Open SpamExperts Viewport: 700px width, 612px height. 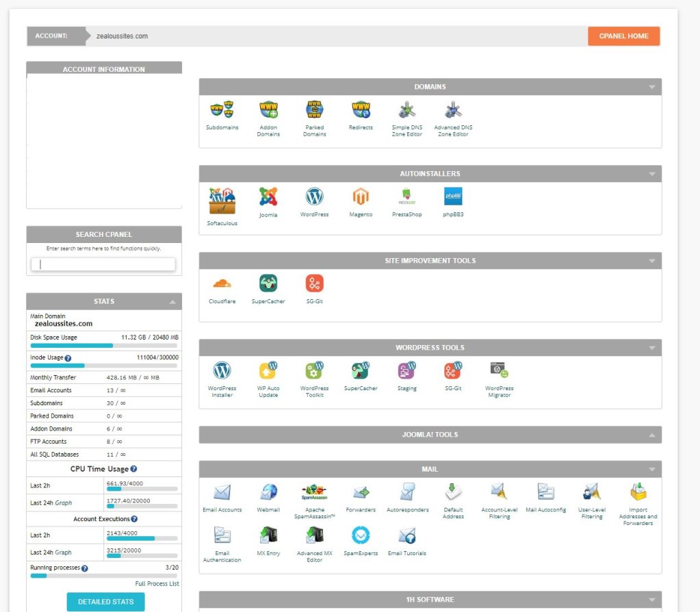click(361, 535)
